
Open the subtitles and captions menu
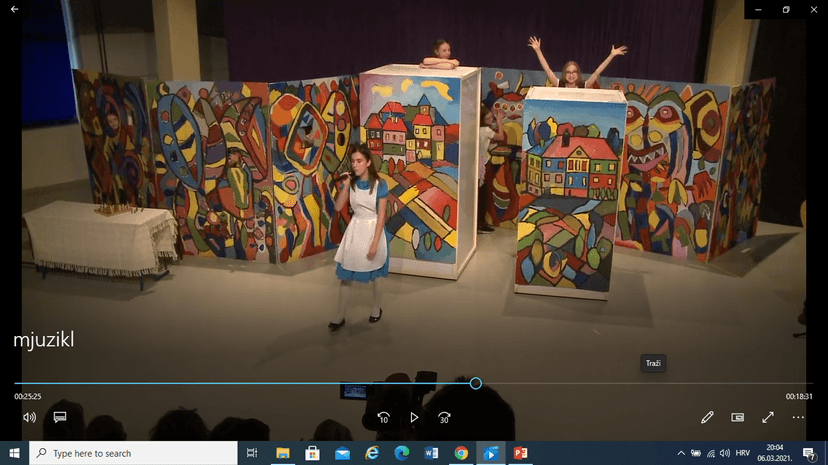(x=60, y=417)
